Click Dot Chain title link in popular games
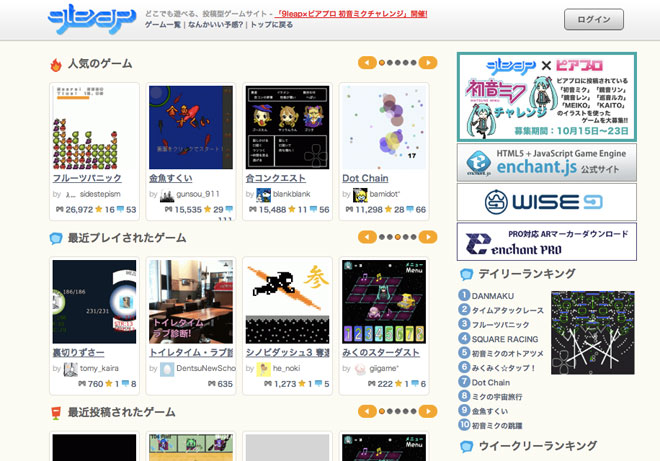The height and width of the screenshot is (461, 660). pos(365,178)
